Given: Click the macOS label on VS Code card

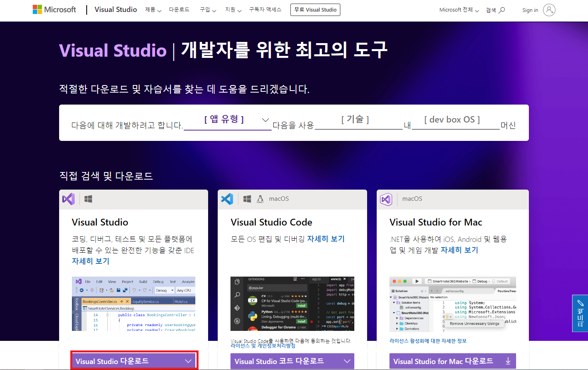Looking at the screenshot, I should click(279, 199).
